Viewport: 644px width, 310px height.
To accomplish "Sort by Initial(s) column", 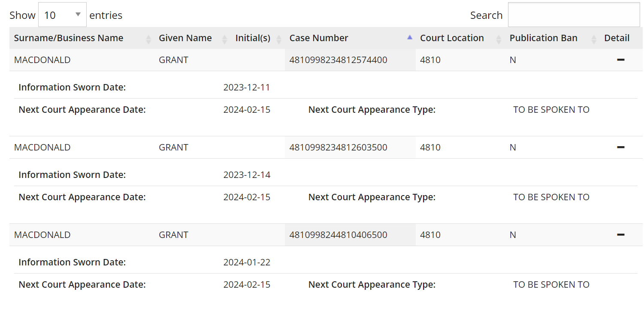I will [258, 38].
